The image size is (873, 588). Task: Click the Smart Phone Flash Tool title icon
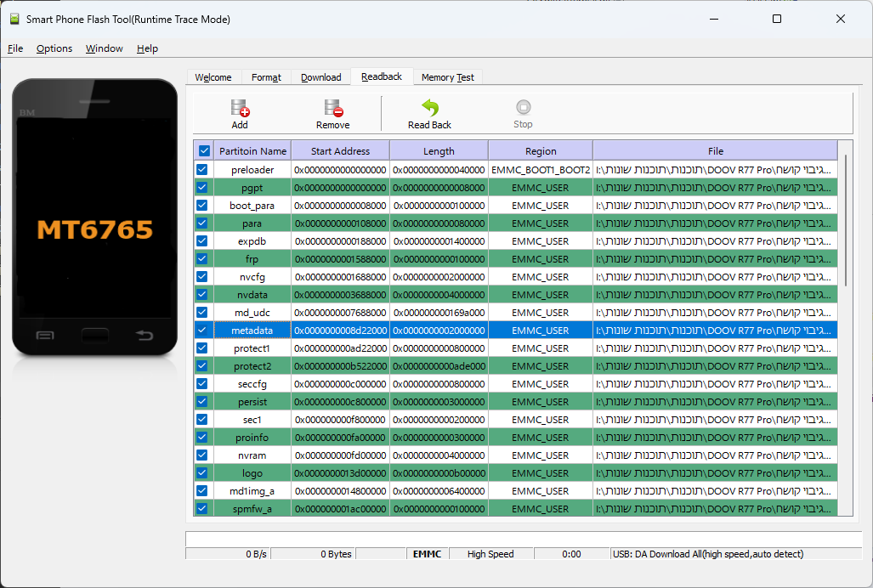[14, 19]
